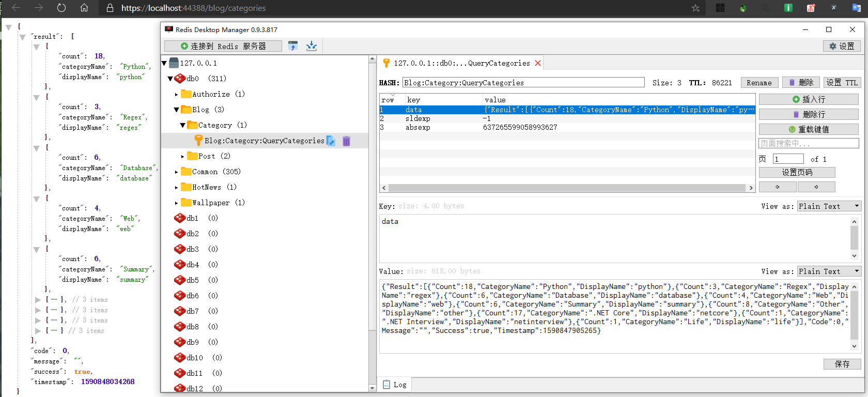Expand the Common (305) namespace folder
The width and height of the screenshot is (868, 397).
176,172
